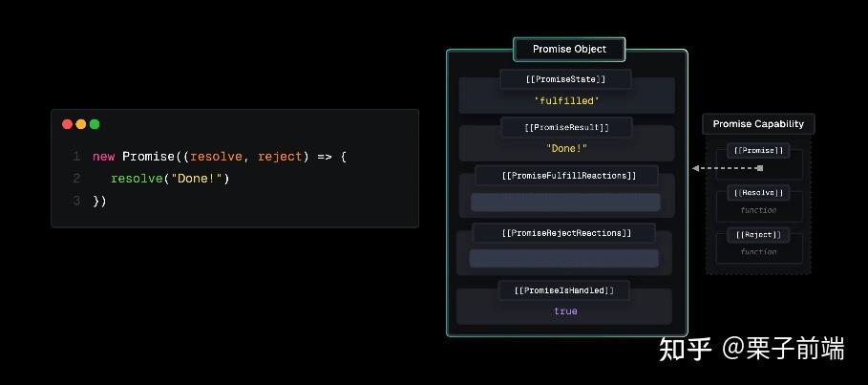The height and width of the screenshot is (385, 868).
Task: Click the Promise Capability header
Action: [758, 123]
